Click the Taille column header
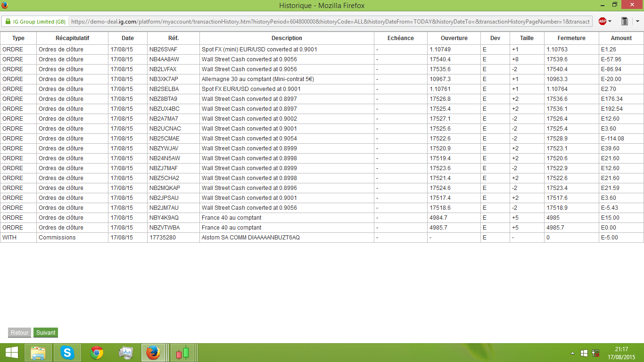The image size is (644, 362). (x=527, y=38)
